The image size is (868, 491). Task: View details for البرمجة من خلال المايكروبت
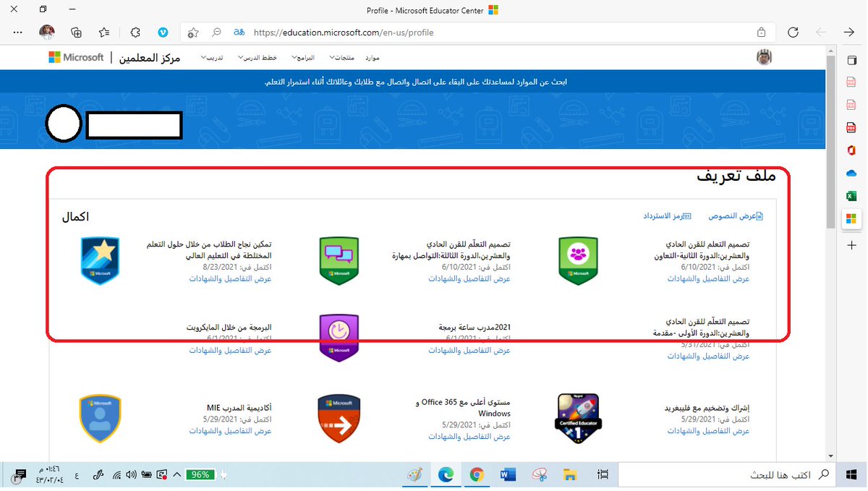(x=231, y=350)
